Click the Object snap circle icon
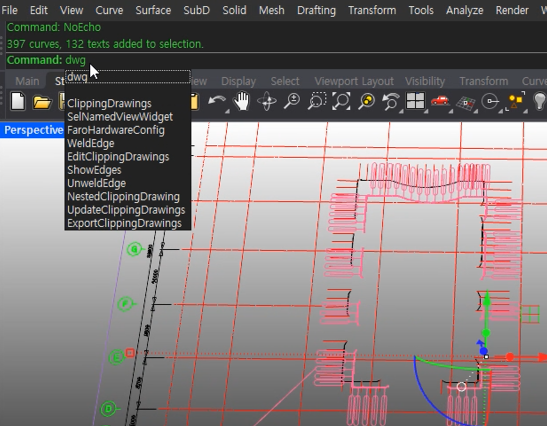This screenshot has height=426, width=547. (490, 102)
